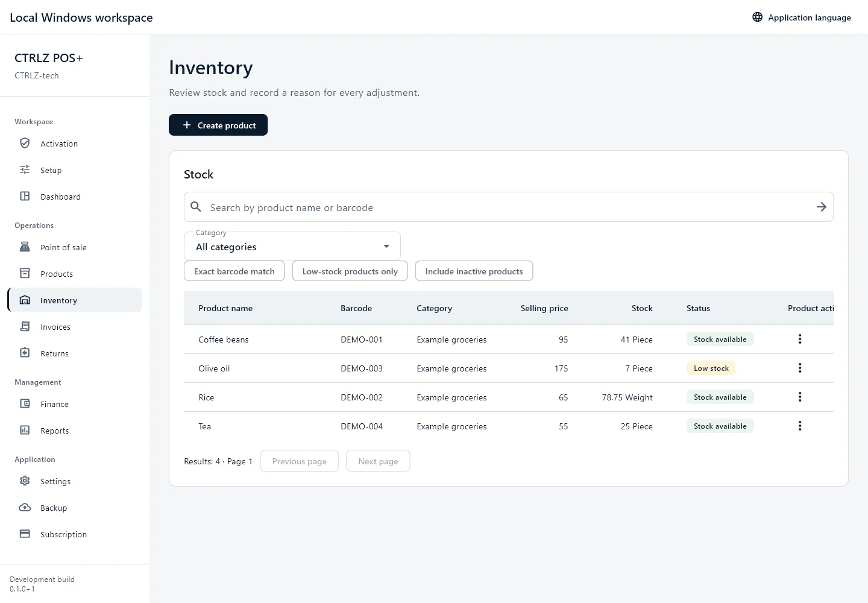
Task: Open actions menu for Rice row
Action: point(800,397)
